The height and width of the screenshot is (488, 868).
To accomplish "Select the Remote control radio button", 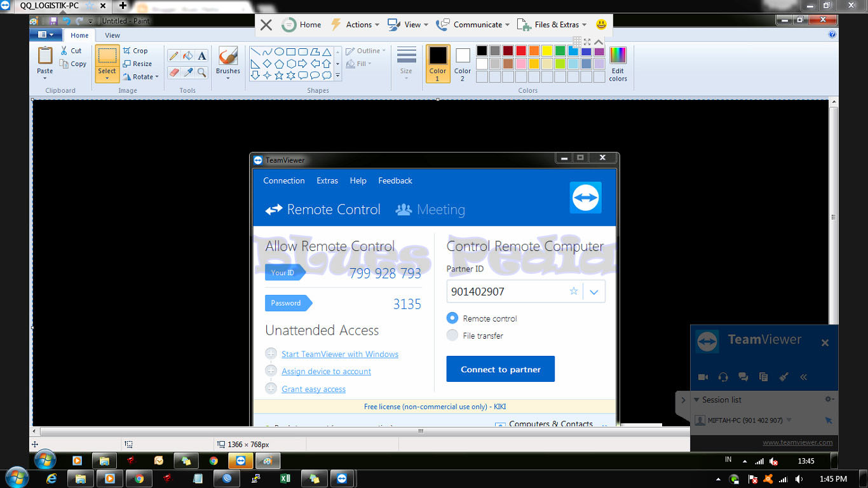I will point(452,318).
